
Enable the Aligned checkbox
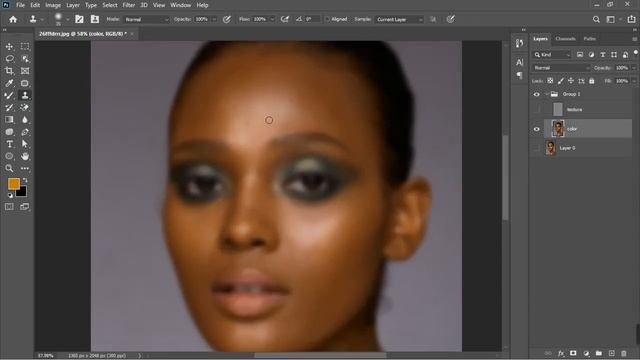point(327,19)
